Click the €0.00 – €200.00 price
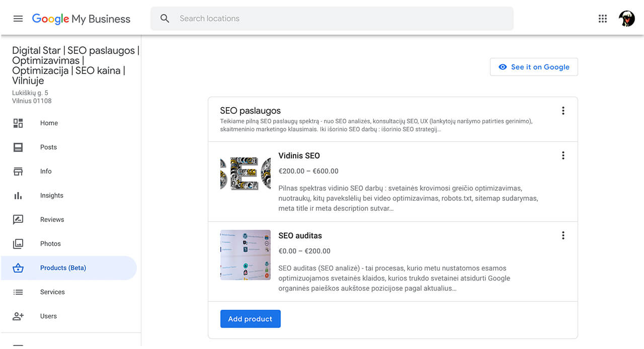The height and width of the screenshot is (349, 644). click(304, 251)
